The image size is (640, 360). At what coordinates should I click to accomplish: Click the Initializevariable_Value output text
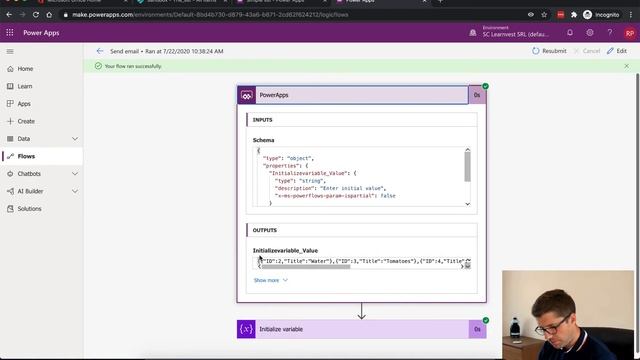point(361,261)
